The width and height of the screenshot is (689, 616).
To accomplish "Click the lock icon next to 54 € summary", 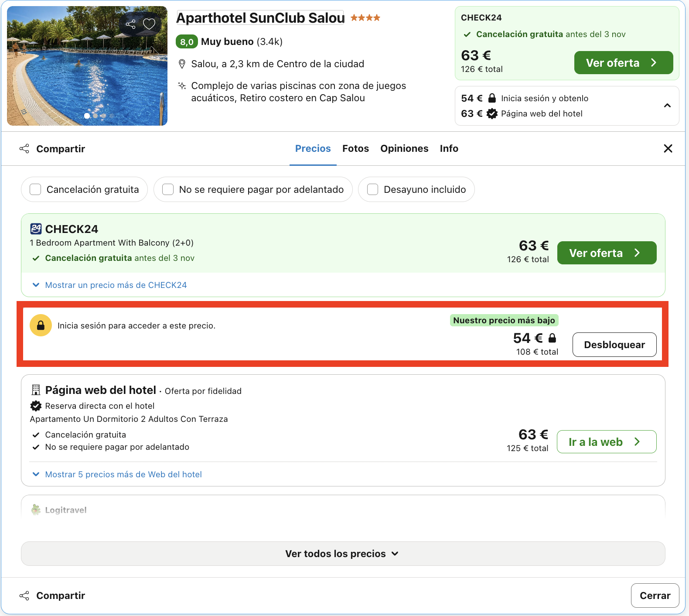I will pyautogui.click(x=492, y=98).
